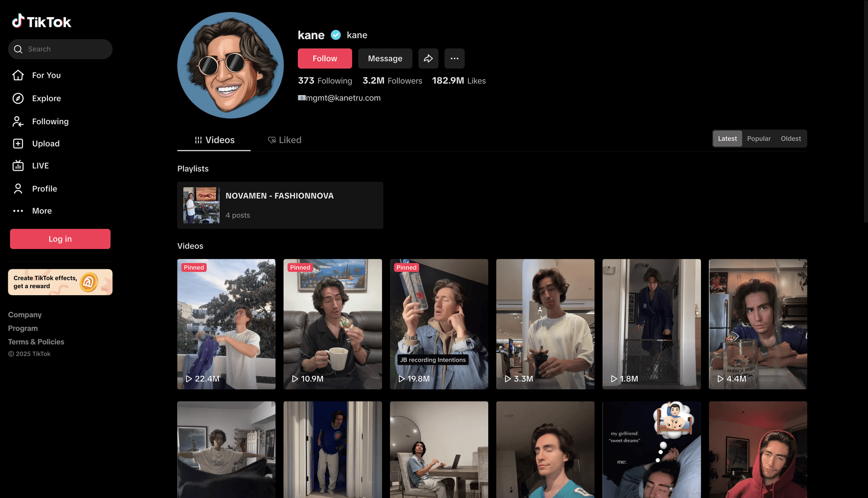The image size is (868, 498).
Task: Sort videos by Latest
Action: pyautogui.click(x=727, y=138)
